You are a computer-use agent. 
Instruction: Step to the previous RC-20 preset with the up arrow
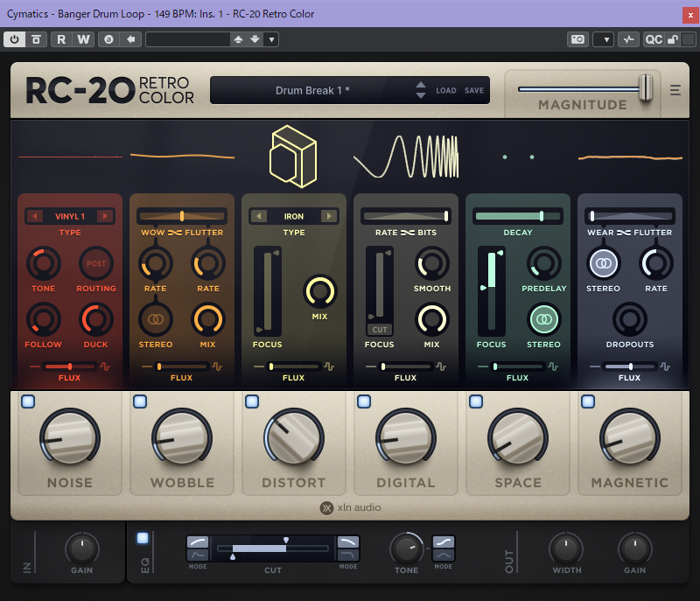[421, 85]
